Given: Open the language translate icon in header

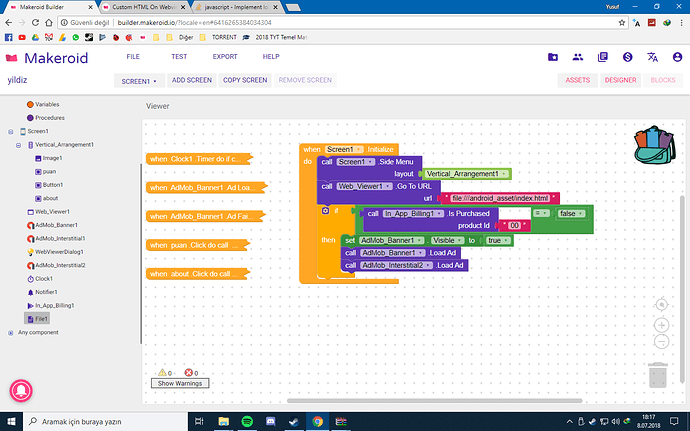Looking at the screenshot, I should tap(653, 58).
